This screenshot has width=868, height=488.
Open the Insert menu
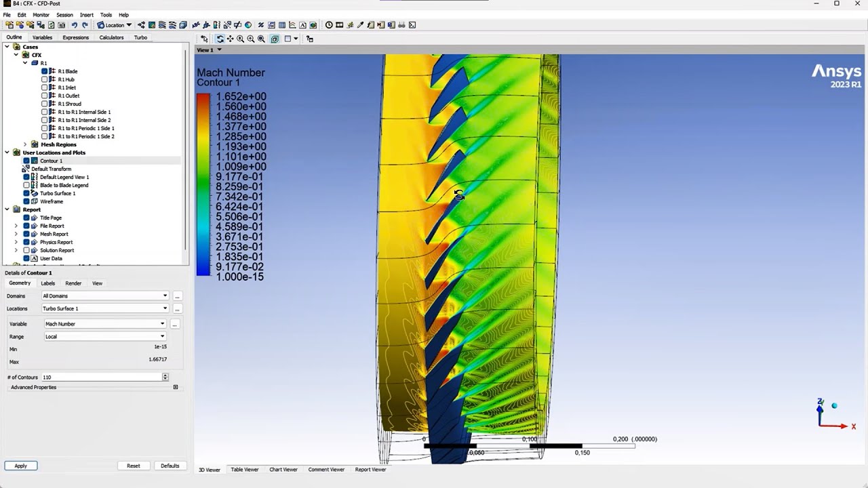(87, 14)
